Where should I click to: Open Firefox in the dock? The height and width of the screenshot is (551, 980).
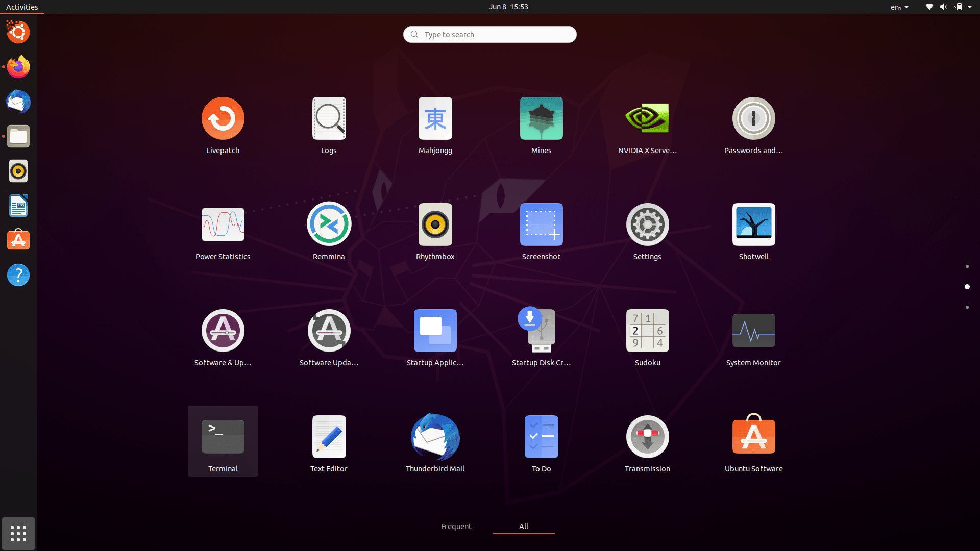18,67
